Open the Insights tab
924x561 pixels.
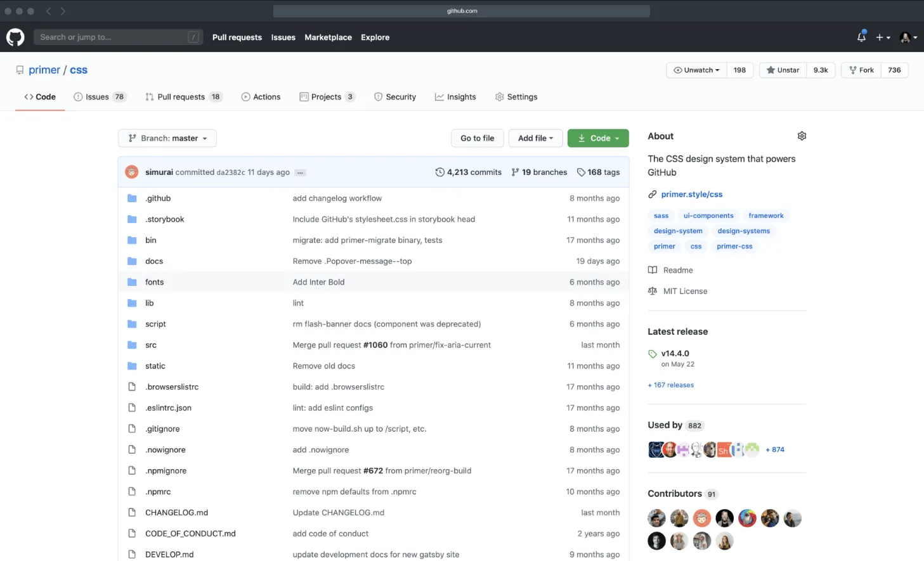[x=455, y=97]
